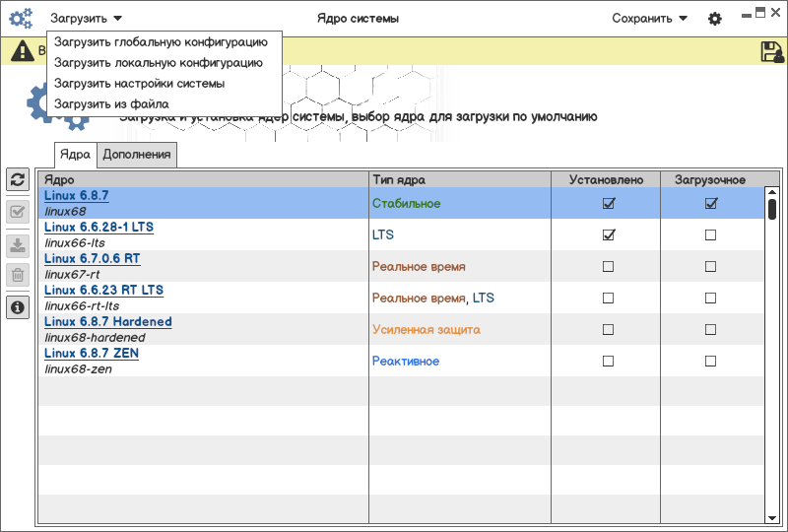Click the download kernel icon
788x532 pixels.
(x=17, y=245)
